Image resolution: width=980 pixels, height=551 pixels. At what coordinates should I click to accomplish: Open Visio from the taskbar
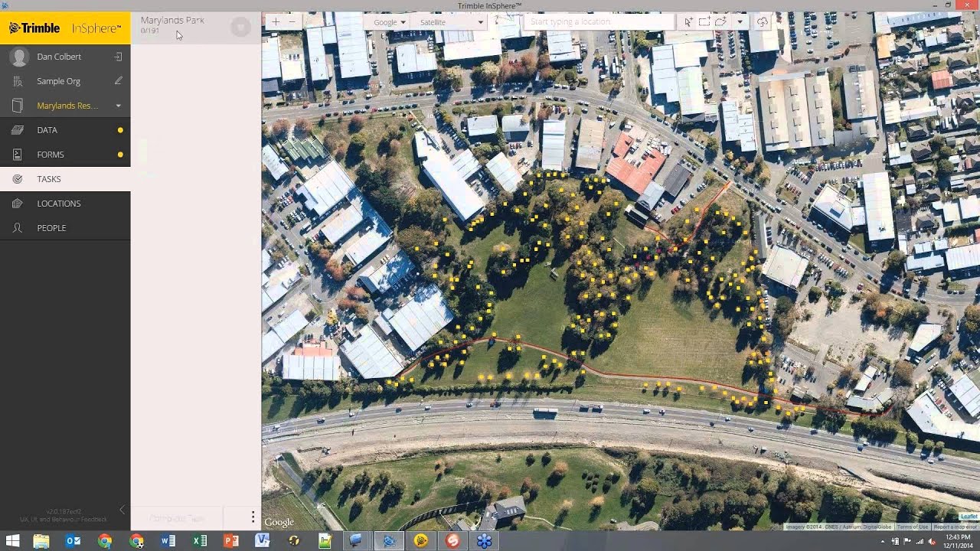click(263, 541)
